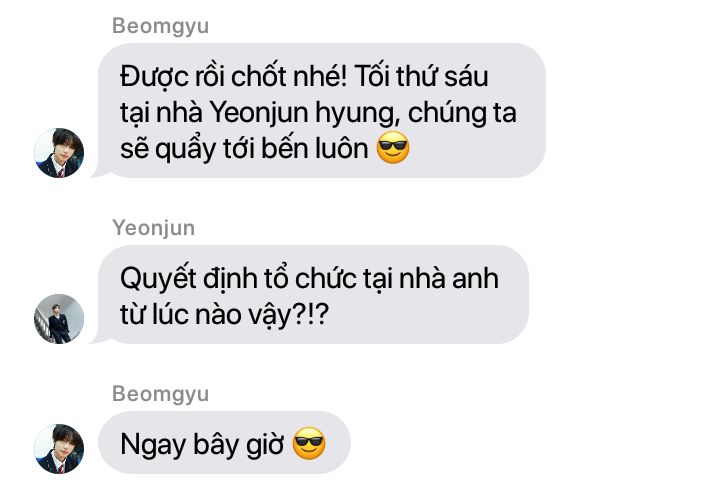Click the words "nhà anh" in Yeonjun's message
This screenshot has height=492, width=720.
(x=448, y=278)
